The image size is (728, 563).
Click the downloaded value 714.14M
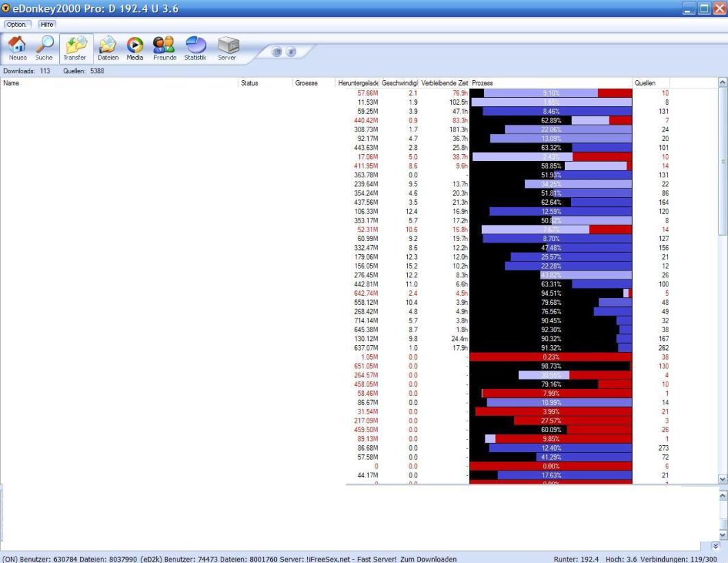tap(366, 321)
